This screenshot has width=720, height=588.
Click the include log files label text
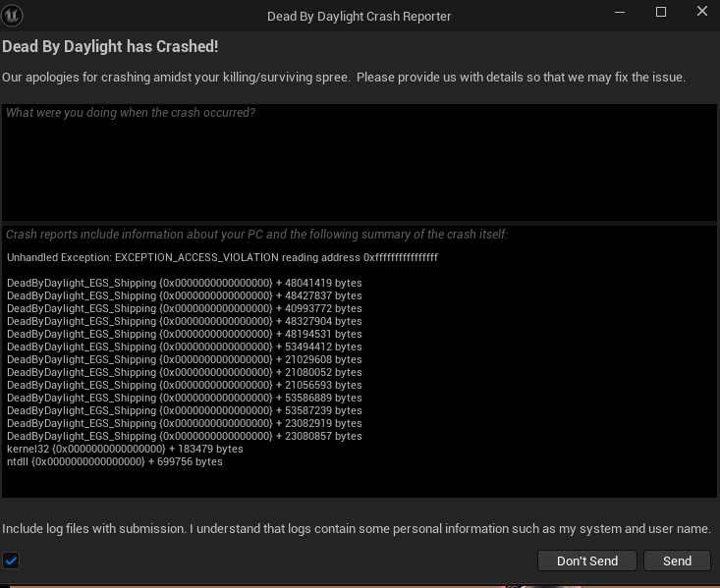tap(357, 529)
